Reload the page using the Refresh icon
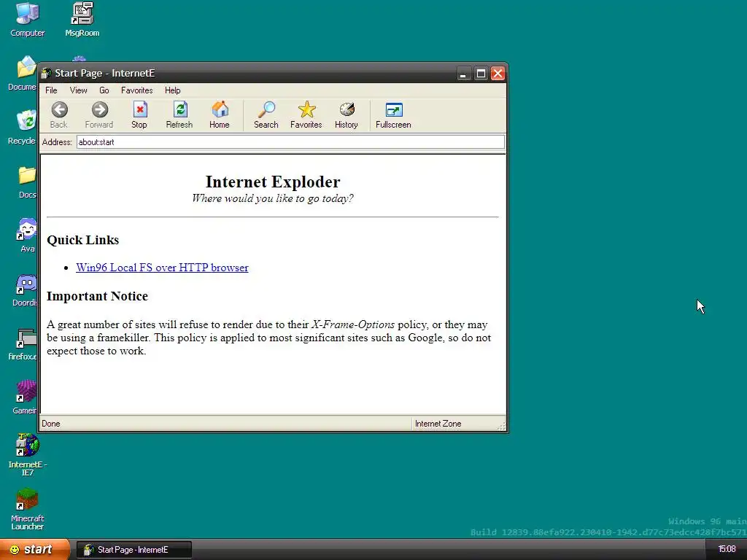747x560 pixels. coord(179,110)
